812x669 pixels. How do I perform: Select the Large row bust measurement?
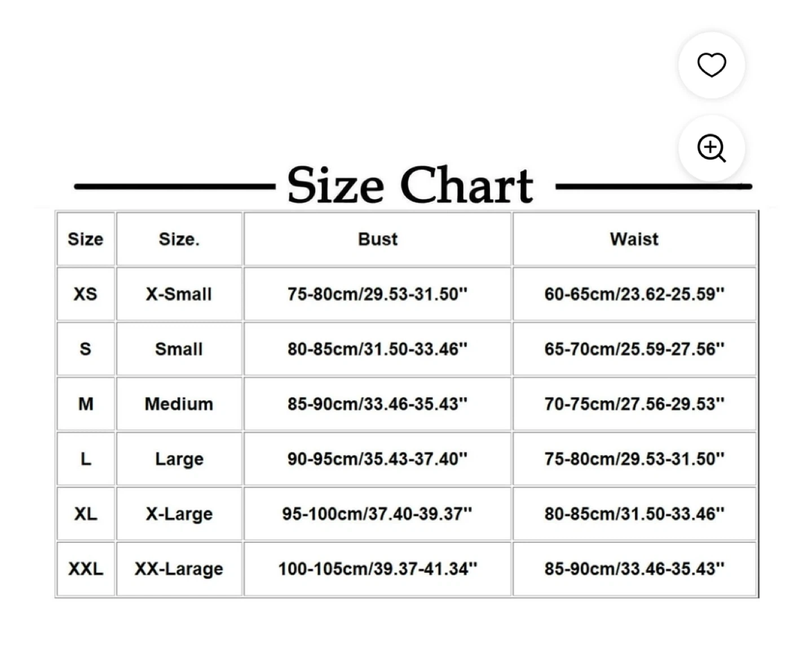pyautogui.click(x=377, y=459)
